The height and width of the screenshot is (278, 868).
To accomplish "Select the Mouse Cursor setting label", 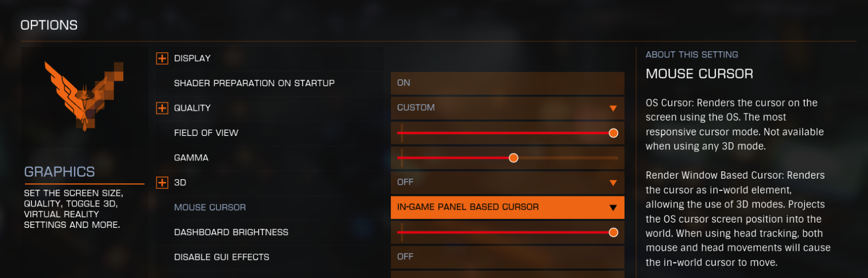I will tap(210, 207).
